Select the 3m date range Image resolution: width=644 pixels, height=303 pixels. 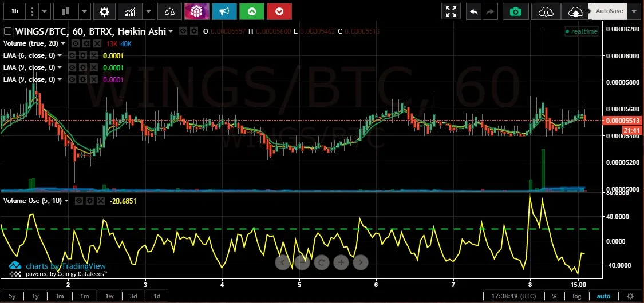[60, 296]
